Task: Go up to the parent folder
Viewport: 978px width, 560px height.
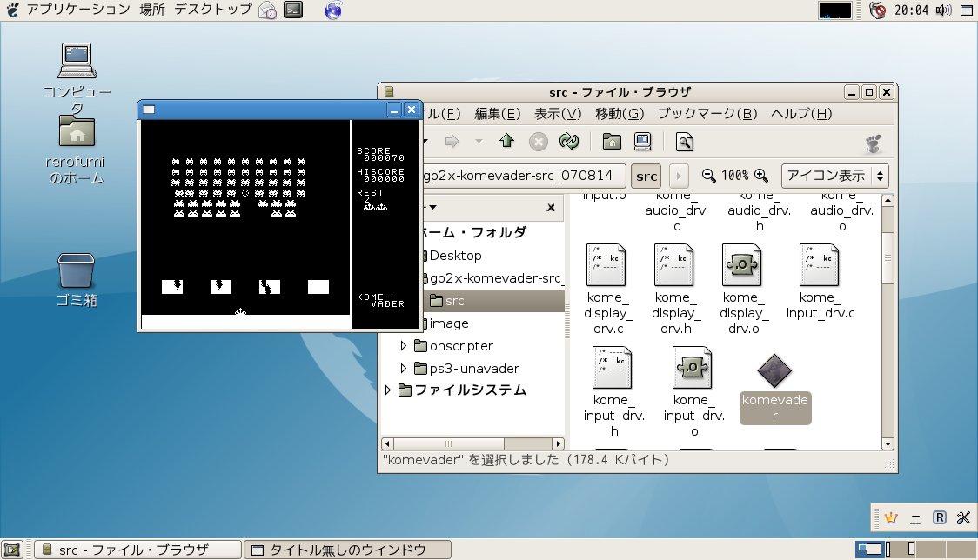Action: point(506,142)
